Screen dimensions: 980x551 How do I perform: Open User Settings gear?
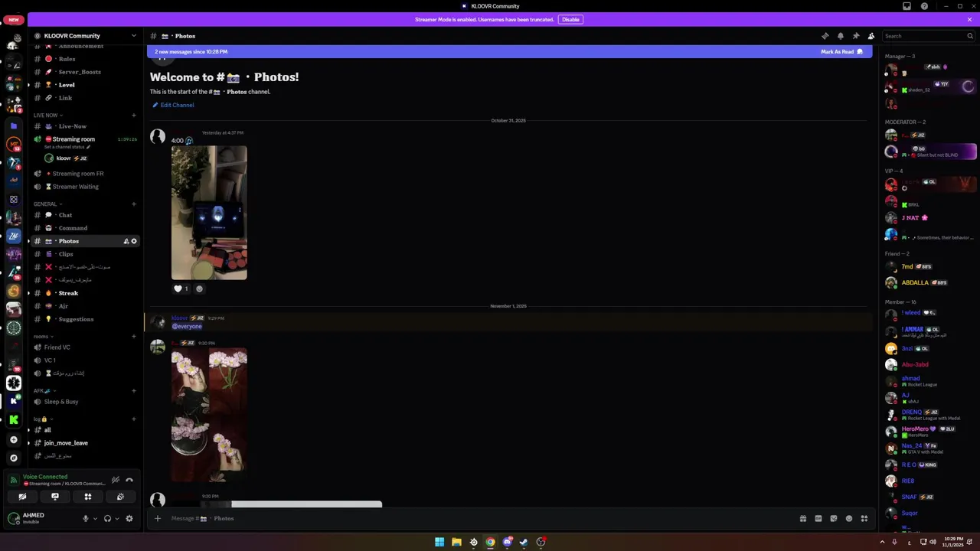click(x=129, y=518)
